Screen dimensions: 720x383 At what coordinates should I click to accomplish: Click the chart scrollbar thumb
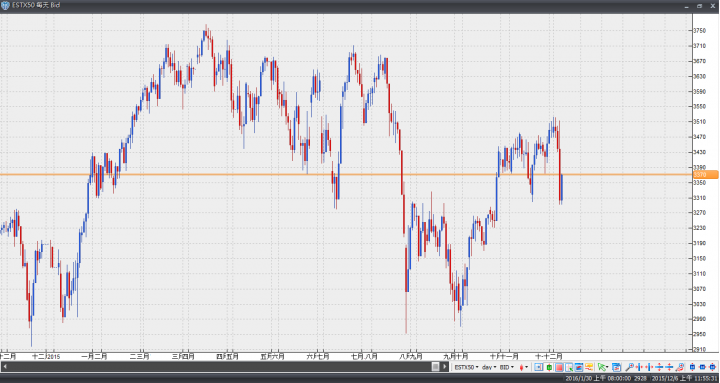coord(435,366)
